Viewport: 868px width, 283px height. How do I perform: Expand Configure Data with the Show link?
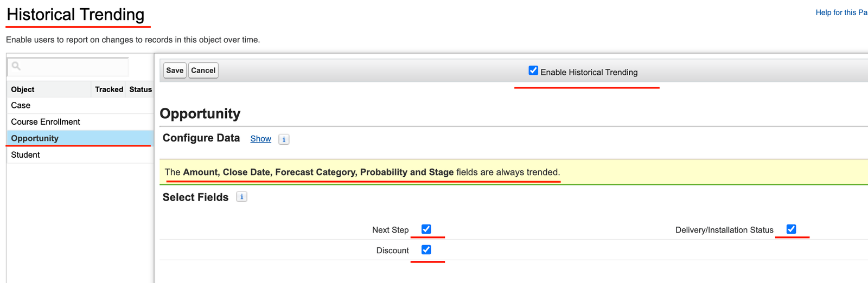pyautogui.click(x=260, y=139)
